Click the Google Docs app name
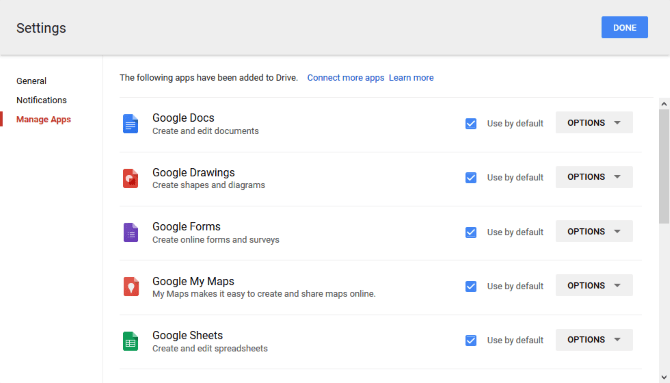The width and height of the screenshot is (670, 383). click(183, 118)
